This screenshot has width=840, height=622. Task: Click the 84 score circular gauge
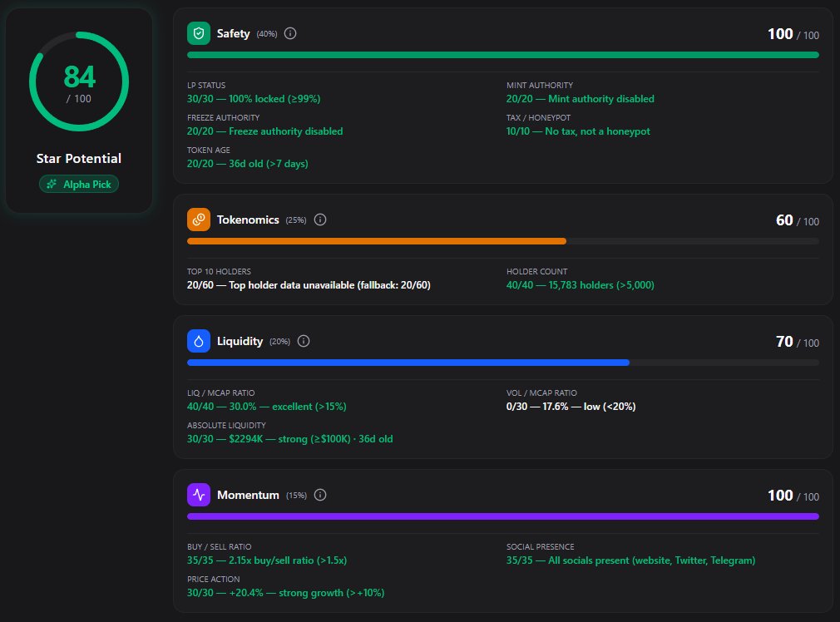click(x=79, y=81)
